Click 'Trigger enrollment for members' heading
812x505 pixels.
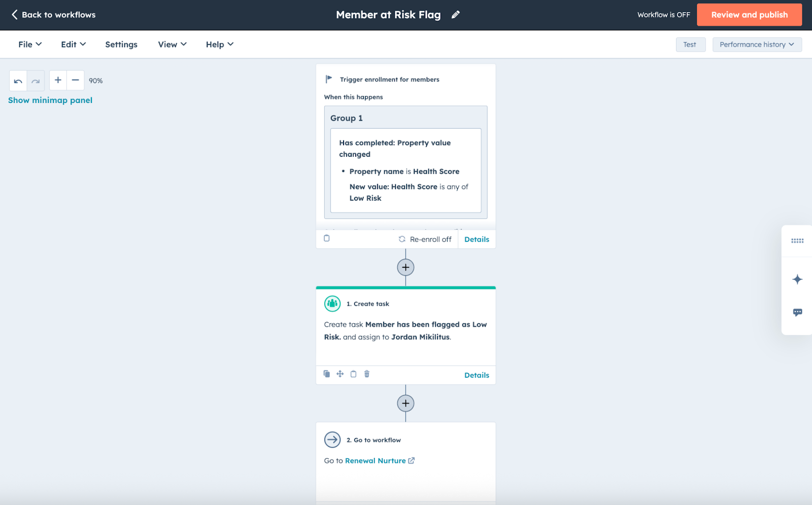click(390, 80)
